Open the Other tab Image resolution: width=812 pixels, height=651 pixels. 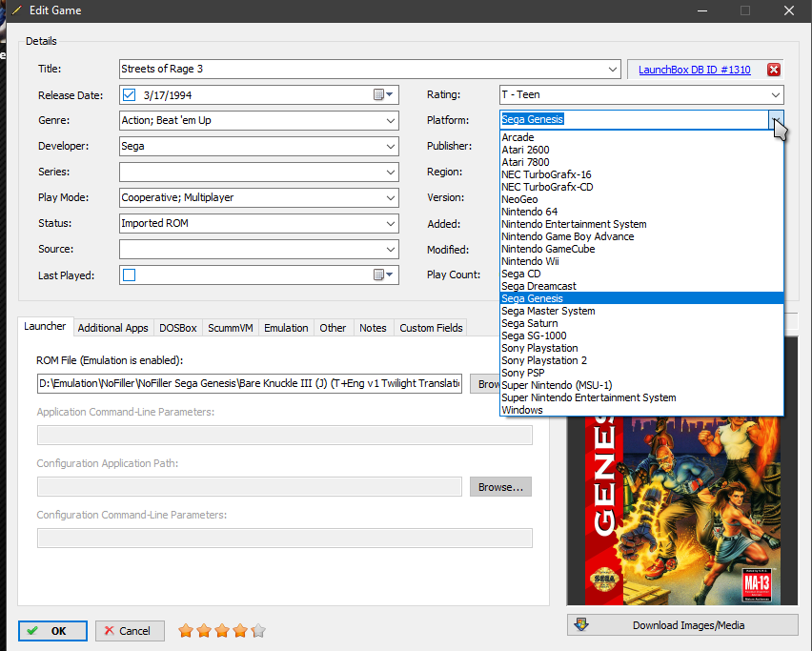point(333,328)
